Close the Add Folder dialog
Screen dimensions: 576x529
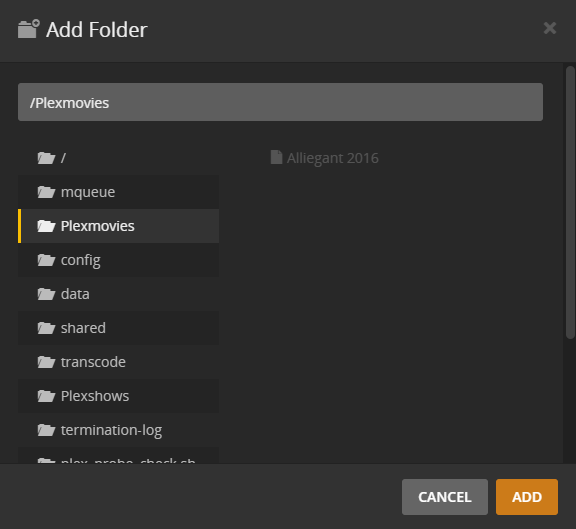[550, 28]
